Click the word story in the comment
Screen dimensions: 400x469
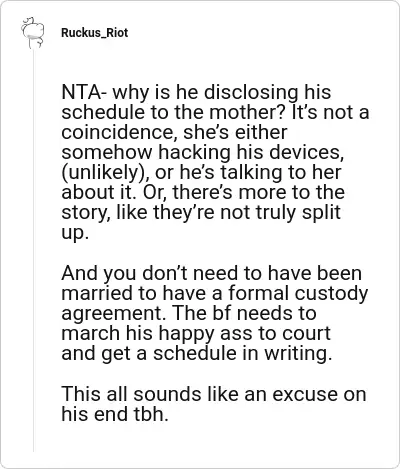pyautogui.click(x=86, y=213)
